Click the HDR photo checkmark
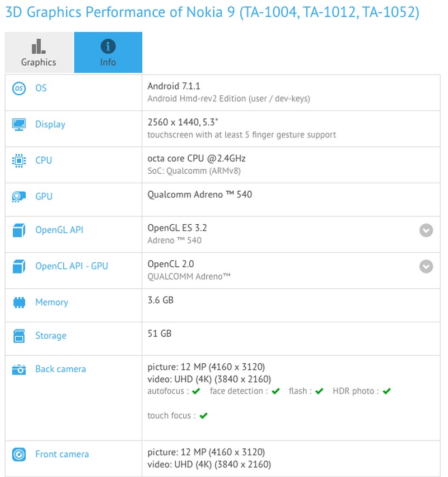Image resolution: width=448 pixels, height=477 pixels. click(386, 391)
